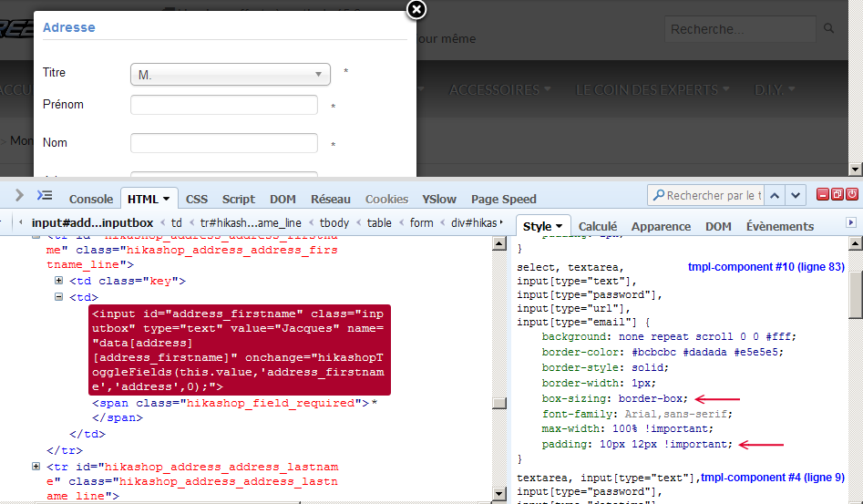Select input#add...inputbox in breadcrumb
Image resolution: width=863 pixels, height=504 pixels.
point(92,223)
